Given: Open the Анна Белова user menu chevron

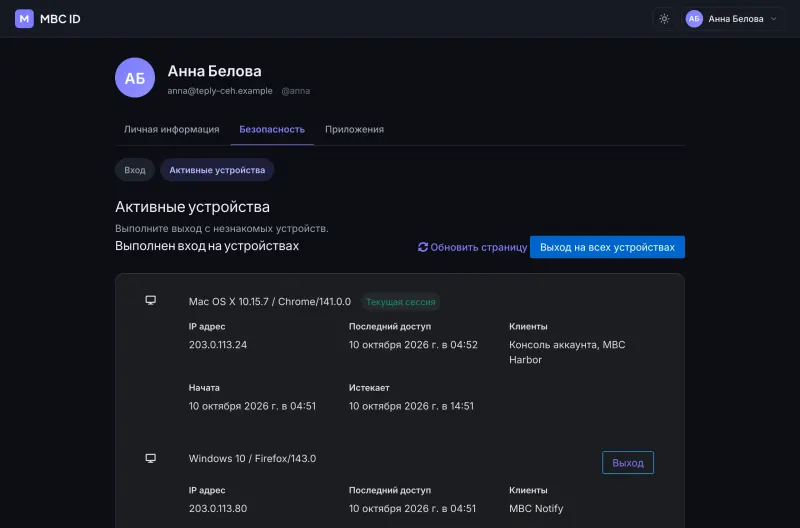Looking at the screenshot, I should tap(773, 19).
